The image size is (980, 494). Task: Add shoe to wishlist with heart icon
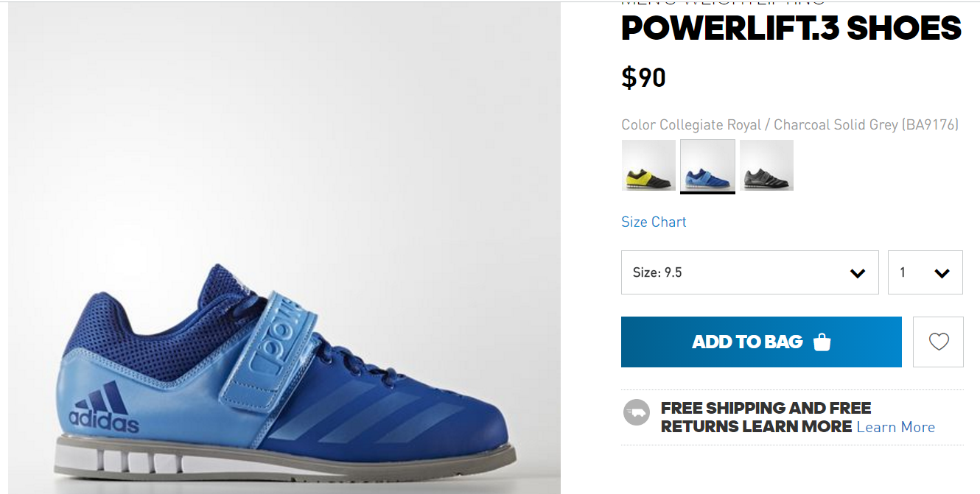point(938,342)
